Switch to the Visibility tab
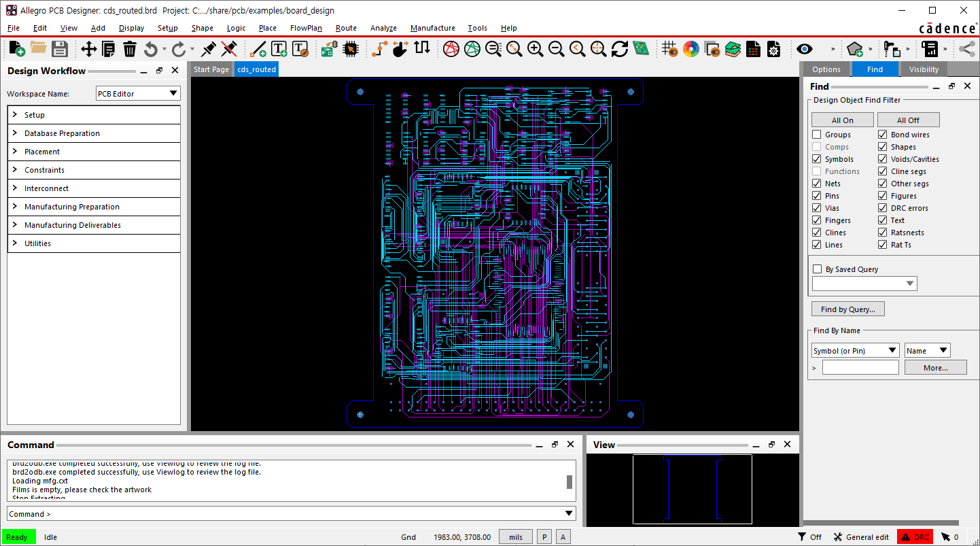This screenshot has width=980, height=546. 924,69
